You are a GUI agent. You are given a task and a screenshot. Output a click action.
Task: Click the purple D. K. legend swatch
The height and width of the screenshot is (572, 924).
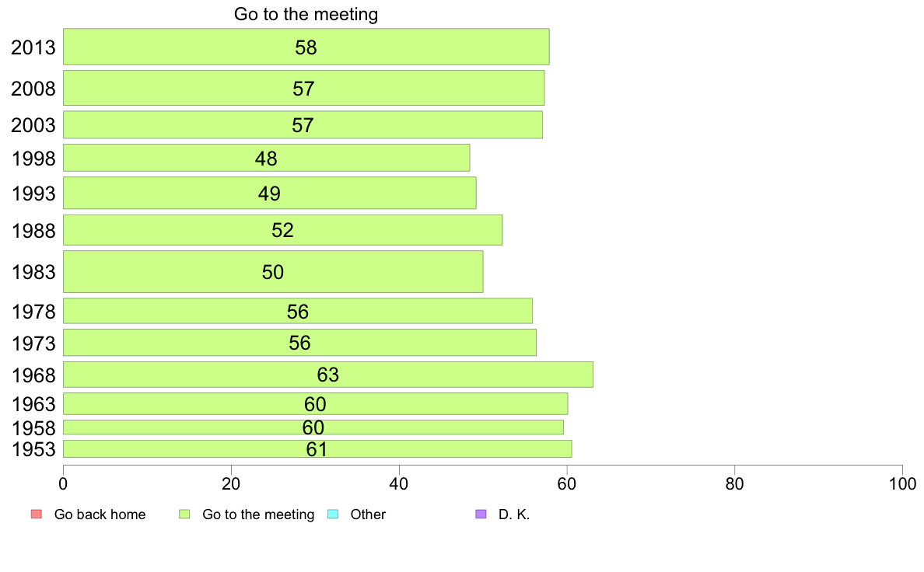pyautogui.click(x=481, y=514)
